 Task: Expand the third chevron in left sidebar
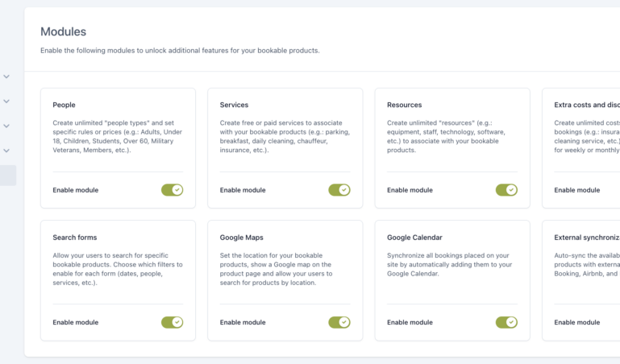tap(6, 126)
